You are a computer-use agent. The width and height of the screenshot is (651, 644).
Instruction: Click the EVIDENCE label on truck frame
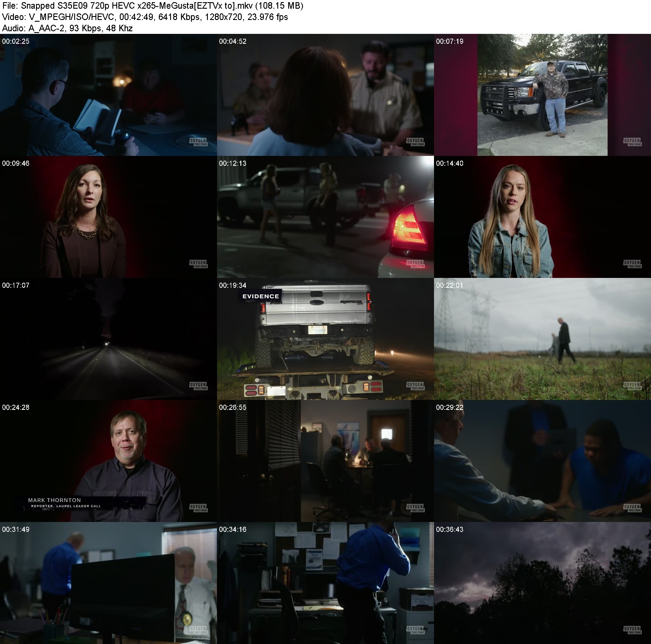pyautogui.click(x=261, y=296)
